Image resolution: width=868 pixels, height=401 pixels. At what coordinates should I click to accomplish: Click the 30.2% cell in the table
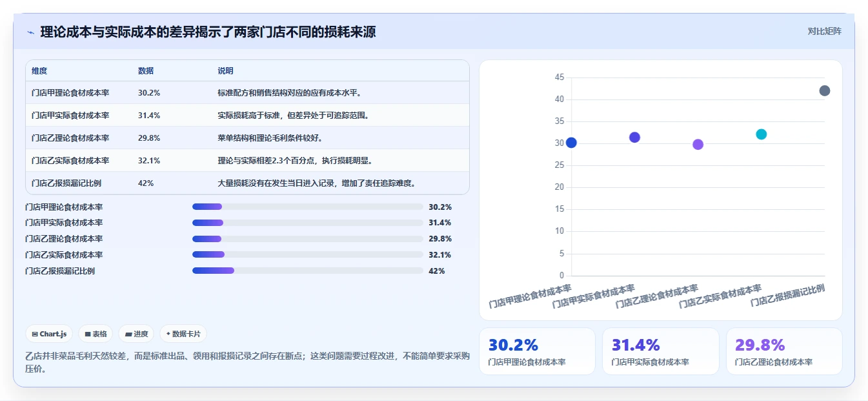[x=149, y=93]
